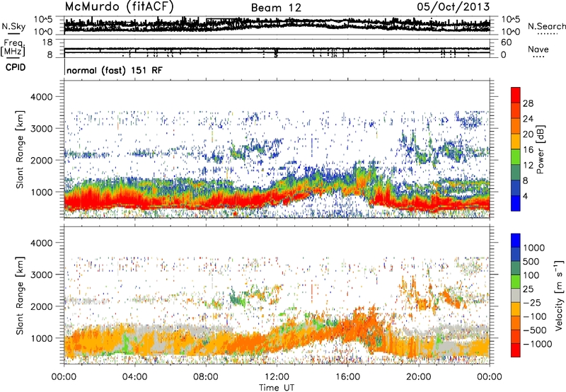Image resolution: width=566 pixels, height=392 pixels.
Task: Click the "24" label on Power colorbar
Action: point(528,119)
